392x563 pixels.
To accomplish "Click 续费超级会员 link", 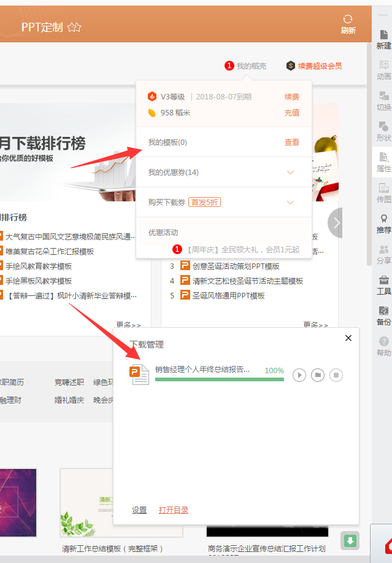I will pyautogui.click(x=320, y=66).
